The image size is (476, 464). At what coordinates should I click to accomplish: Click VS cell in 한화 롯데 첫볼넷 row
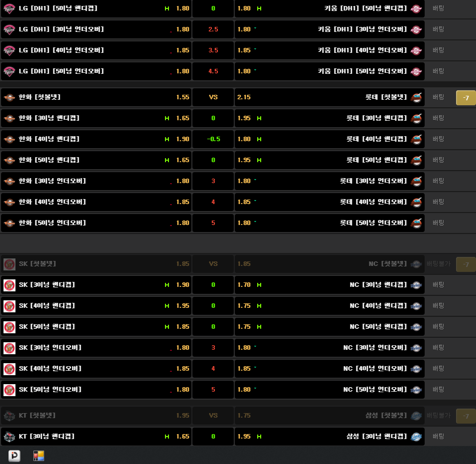click(213, 97)
